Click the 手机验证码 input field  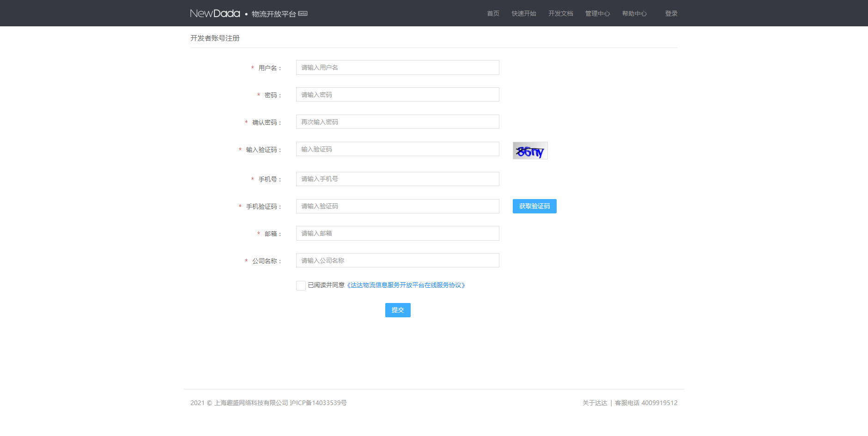point(397,206)
